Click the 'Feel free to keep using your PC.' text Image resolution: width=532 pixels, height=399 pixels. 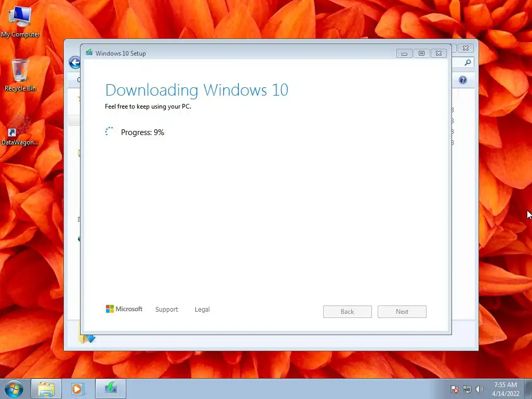pos(148,107)
